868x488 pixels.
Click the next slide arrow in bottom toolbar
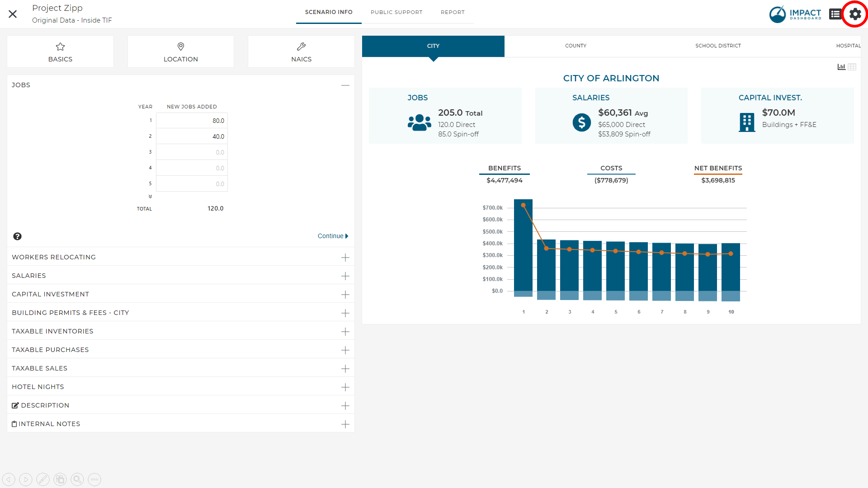click(26, 479)
